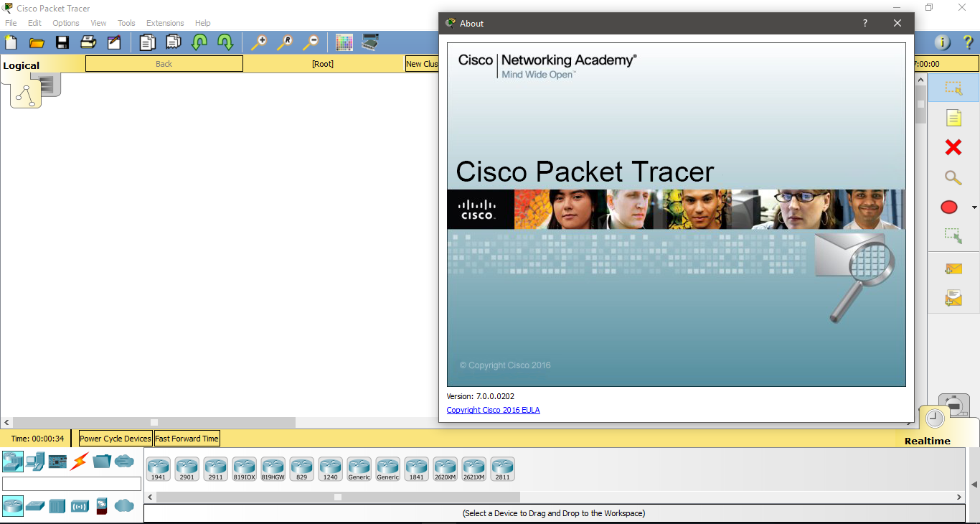Pick the 2911 router device
The height and width of the screenshot is (524, 980).
tap(216, 469)
